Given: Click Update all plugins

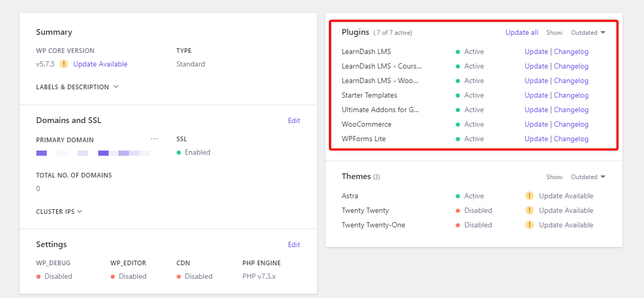Looking at the screenshot, I should (x=522, y=32).
